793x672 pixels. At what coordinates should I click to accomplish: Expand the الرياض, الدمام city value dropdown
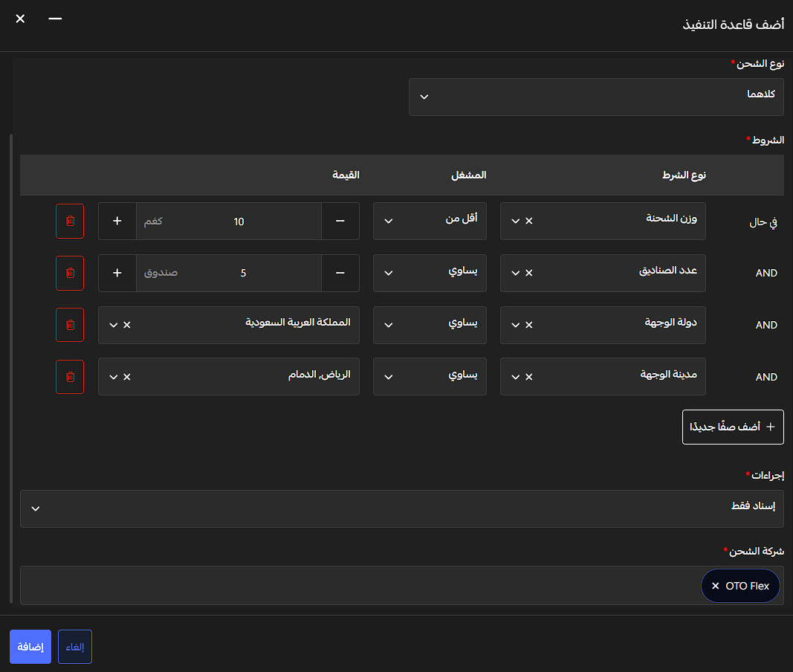point(113,377)
